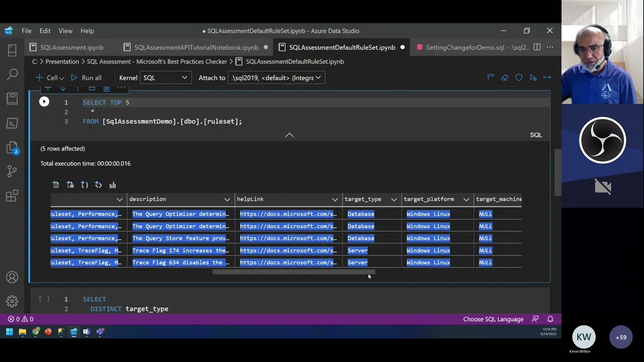Switch to SQLAssessmentAPITutorialNotebook.ipynb tab
The height and width of the screenshot is (362, 644).
pyautogui.click(x=195, y=47)
